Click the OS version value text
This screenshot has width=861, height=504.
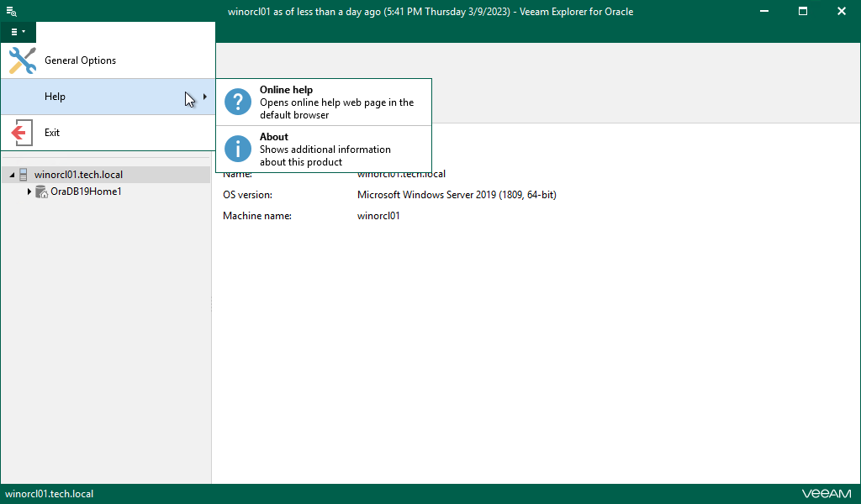(x=457, y=195)
